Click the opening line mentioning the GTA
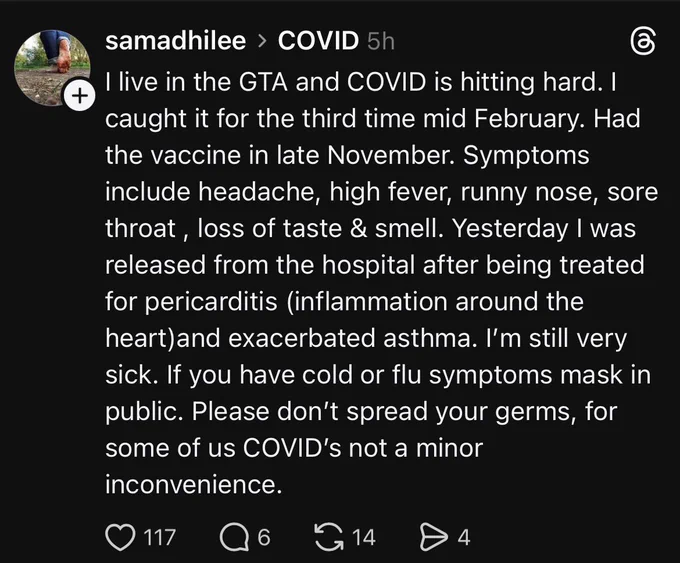Screen dimensions: 680x563 click(354, 82)
